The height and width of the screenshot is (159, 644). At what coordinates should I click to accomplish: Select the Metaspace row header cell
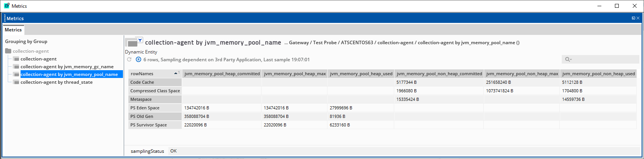[141, 99]
